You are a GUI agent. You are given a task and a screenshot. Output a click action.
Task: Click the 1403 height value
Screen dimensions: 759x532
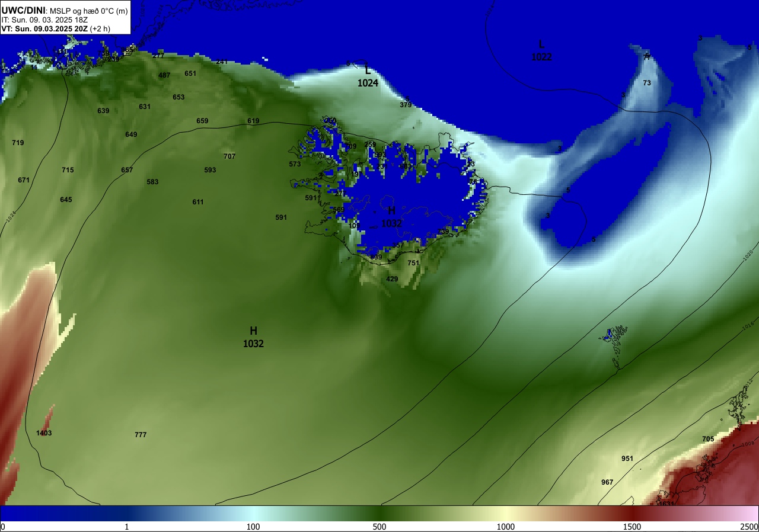44,433
